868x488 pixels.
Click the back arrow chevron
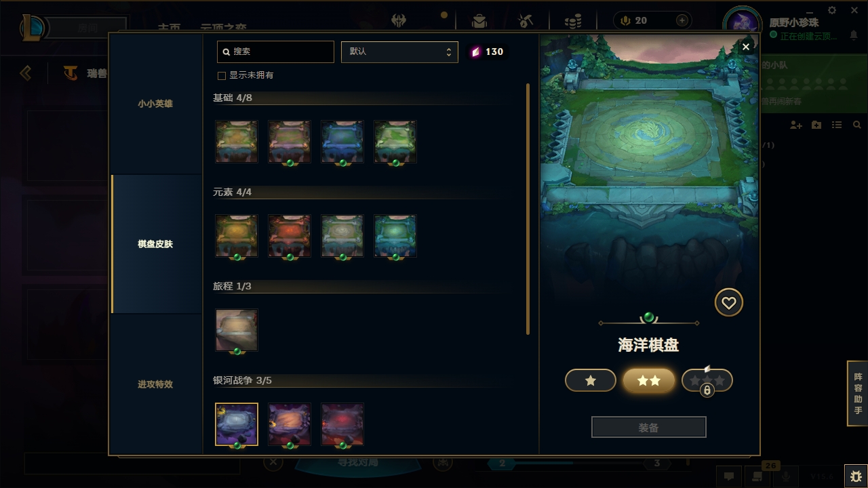coord(26,73)
